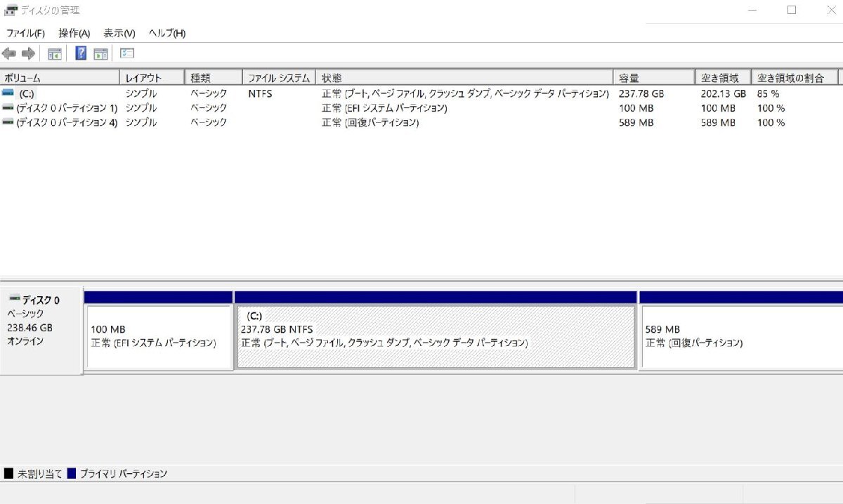
Task: Click the 202.13 GB free space cell
Action: coord(723,93)
